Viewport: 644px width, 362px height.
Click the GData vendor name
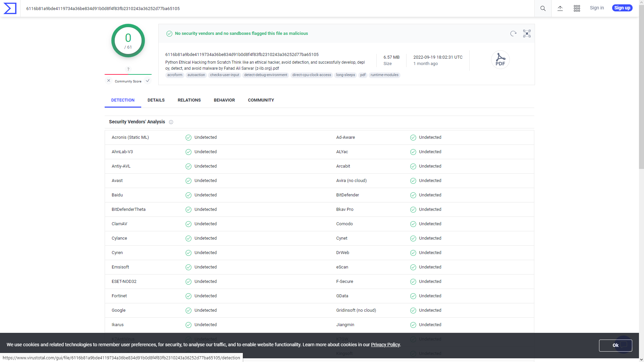(x=342, y=296)
